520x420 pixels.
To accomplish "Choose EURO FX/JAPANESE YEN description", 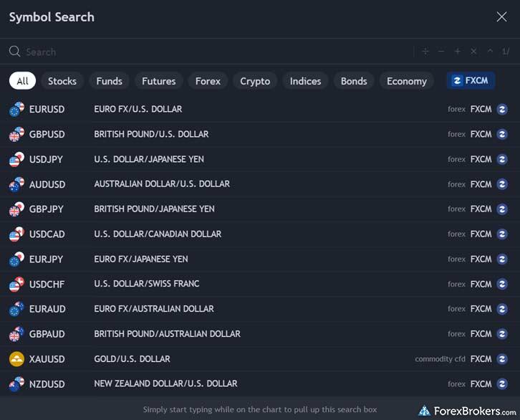I will [x=141, y=259].
